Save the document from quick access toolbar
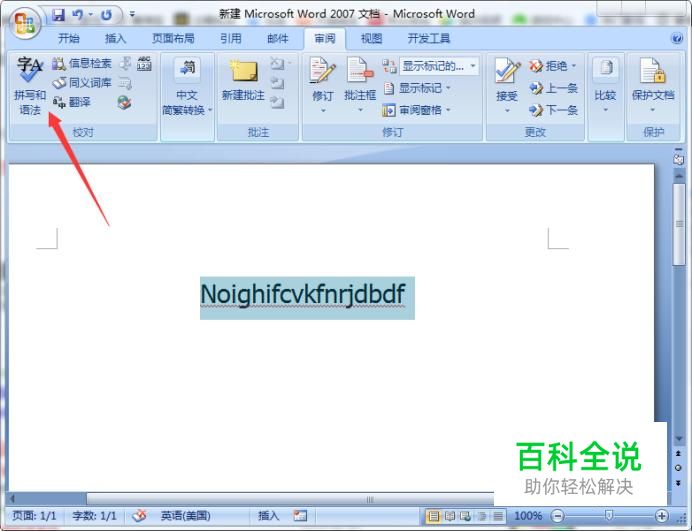The image size is (692, 531). click(58, 15)
